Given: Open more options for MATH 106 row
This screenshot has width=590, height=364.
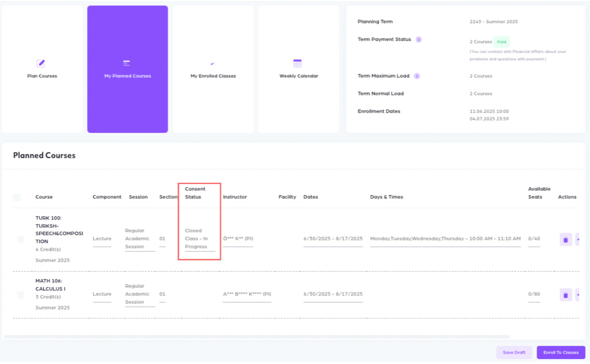Looking at the screenshot, I should pyautogui.click(x=578, y=295).
